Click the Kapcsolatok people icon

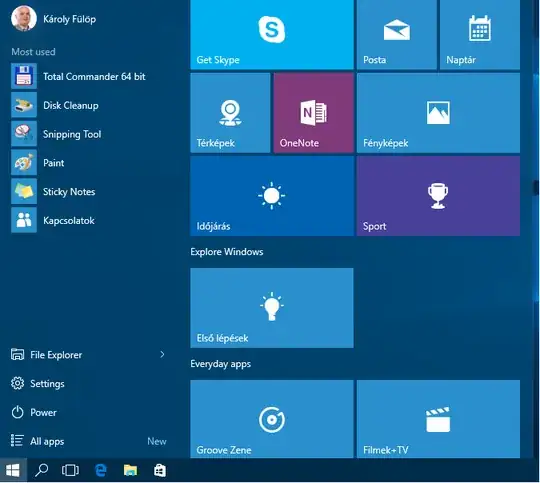pos(24,220)
